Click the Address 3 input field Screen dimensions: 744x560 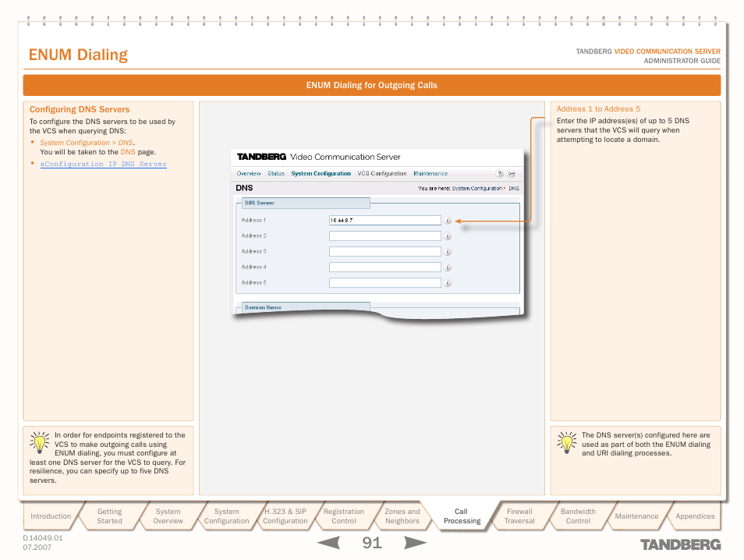point(384,252)
